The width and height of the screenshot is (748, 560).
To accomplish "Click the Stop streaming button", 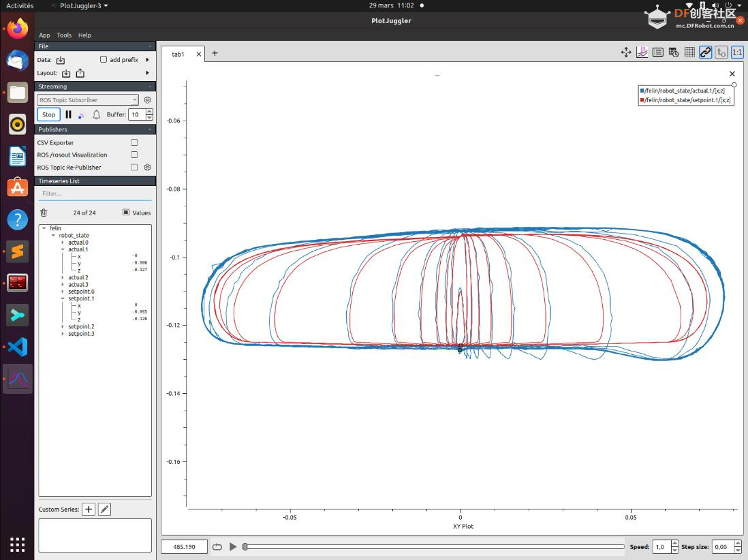I will click(48, 114).
